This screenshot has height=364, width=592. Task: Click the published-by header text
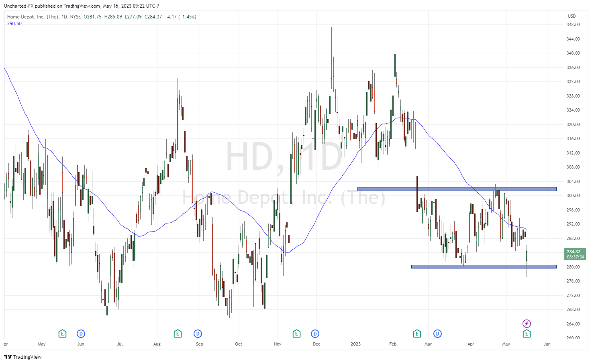[82, 6]
